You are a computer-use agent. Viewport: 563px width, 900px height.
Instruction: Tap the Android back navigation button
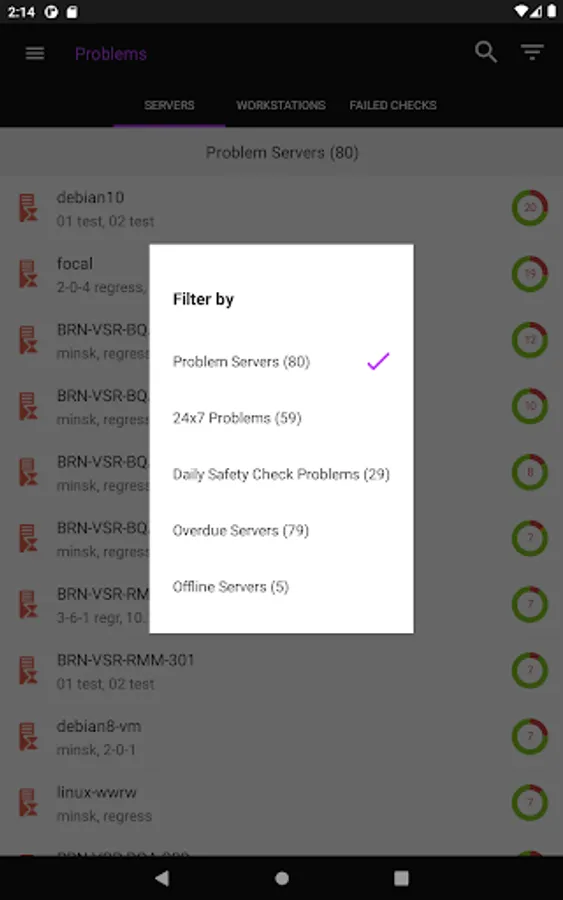coord(162,878)
